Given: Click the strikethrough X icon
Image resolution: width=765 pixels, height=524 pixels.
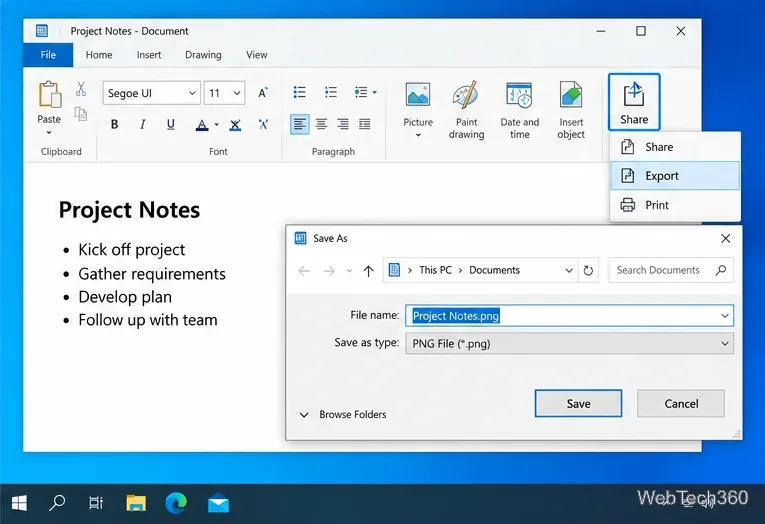Looking at the screenshot, I should click(x=235, y=125).
